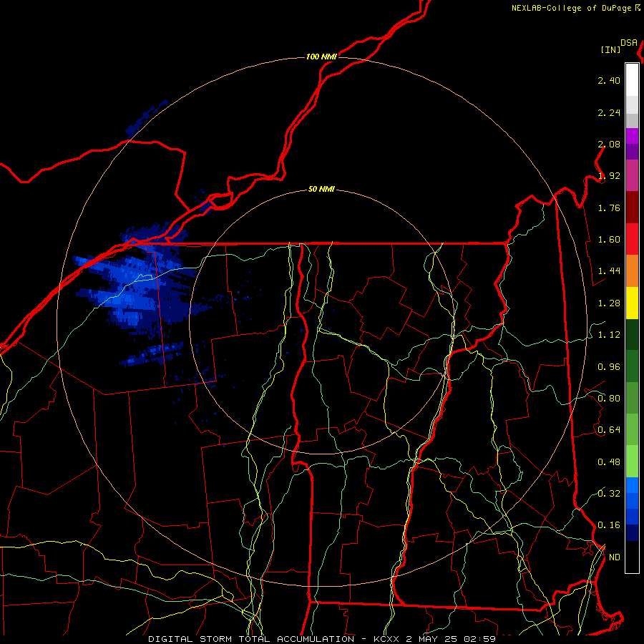Select the pink legend swatch near 1.92
Image resolution: width=644 pixels, height=644 pixels.
(632, 175)
